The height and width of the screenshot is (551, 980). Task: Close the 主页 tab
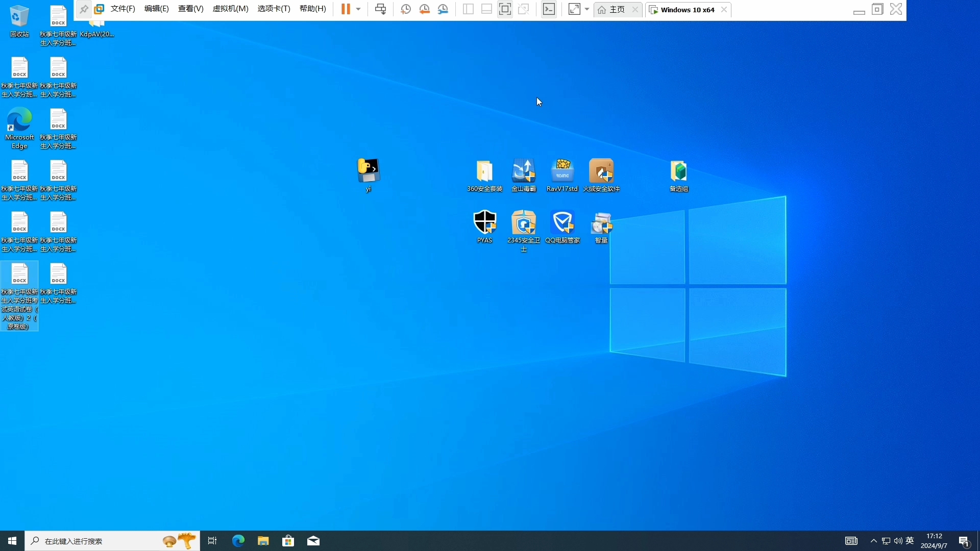tap(635, 10)
